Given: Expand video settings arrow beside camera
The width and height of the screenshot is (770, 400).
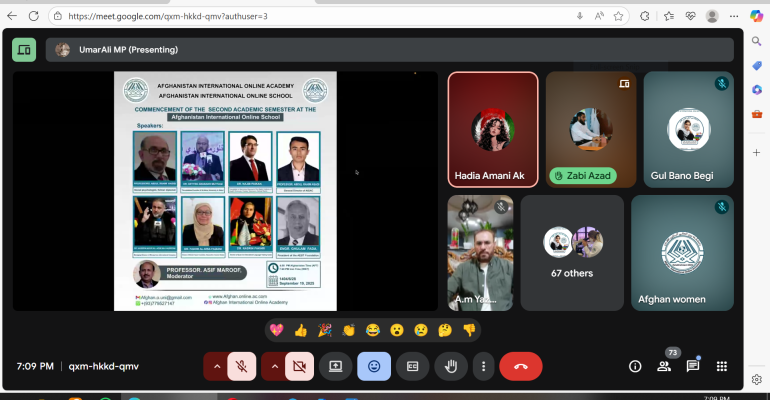Looking at the screenshot, I should (273, 366).
